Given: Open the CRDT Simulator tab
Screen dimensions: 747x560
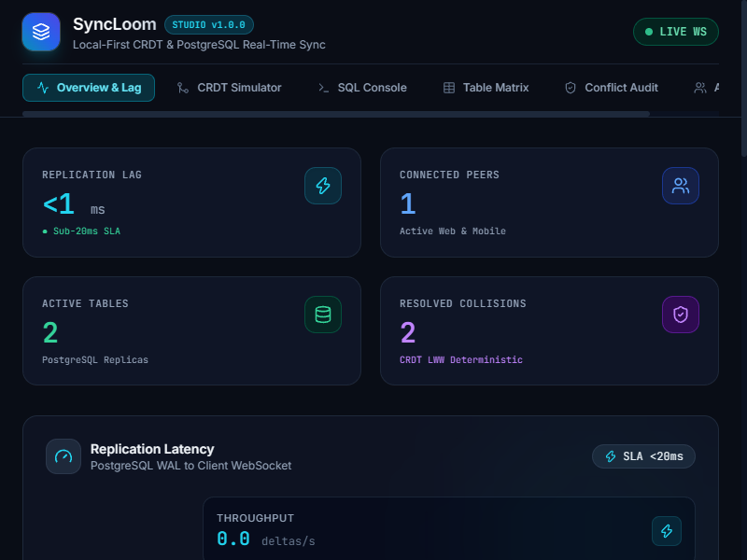Looking at the screenshot, I should coord(230,88).
